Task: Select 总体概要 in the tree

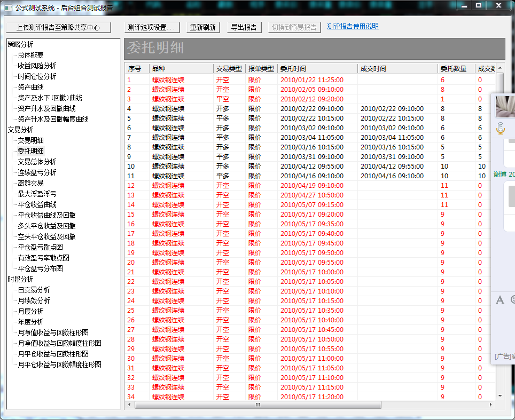Action: (30, 55)
